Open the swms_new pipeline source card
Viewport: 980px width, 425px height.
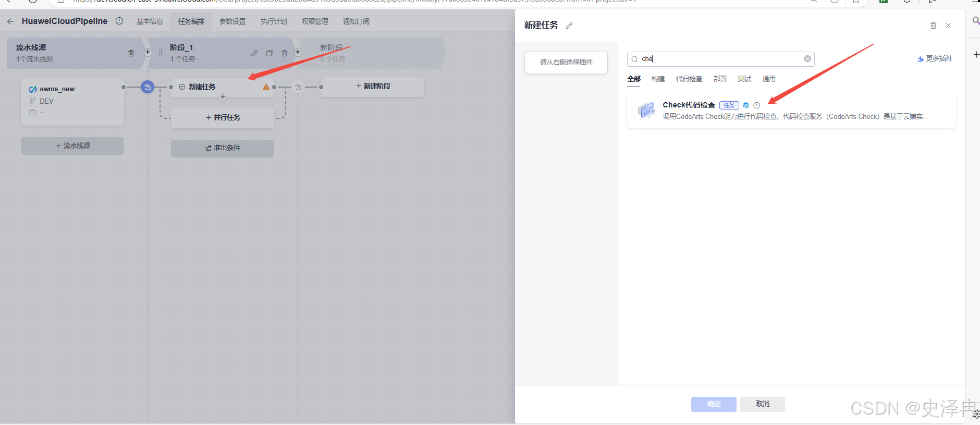pyautogui.click(x=72, y=102)
